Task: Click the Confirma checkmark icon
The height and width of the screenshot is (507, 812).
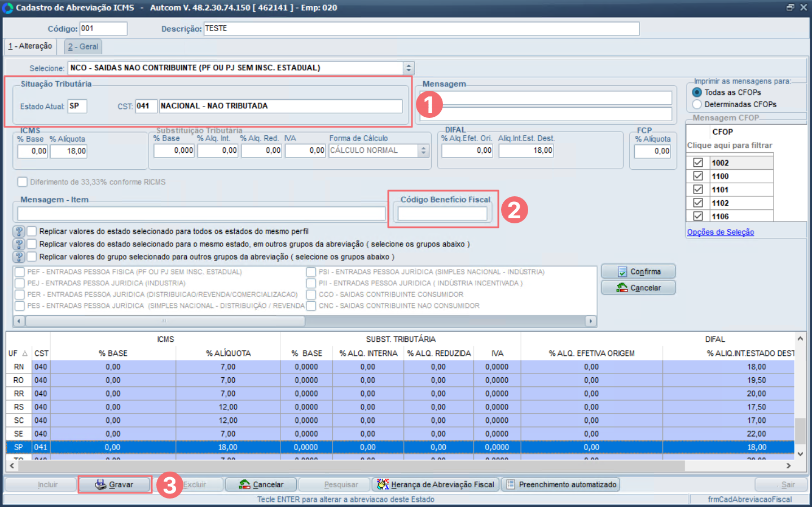Action: (x=622, y=272)
